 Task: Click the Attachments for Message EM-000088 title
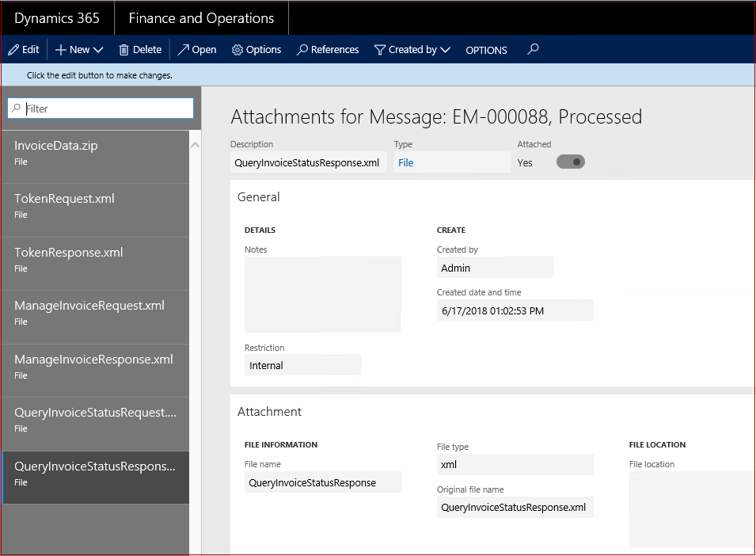436,116
